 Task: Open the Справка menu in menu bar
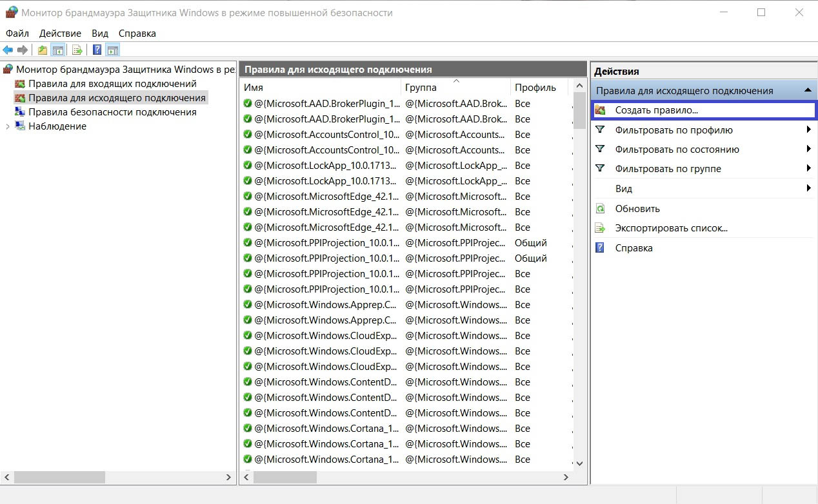click(137, 34)
